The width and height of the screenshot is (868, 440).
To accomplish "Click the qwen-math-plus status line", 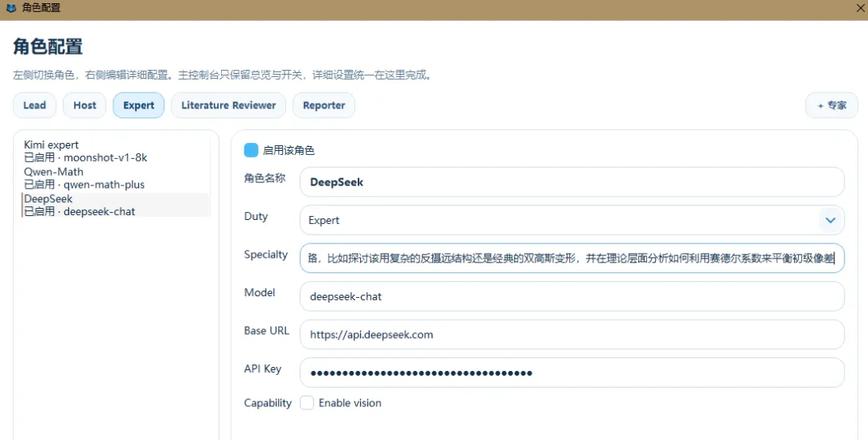I will [x=84, y=185].
